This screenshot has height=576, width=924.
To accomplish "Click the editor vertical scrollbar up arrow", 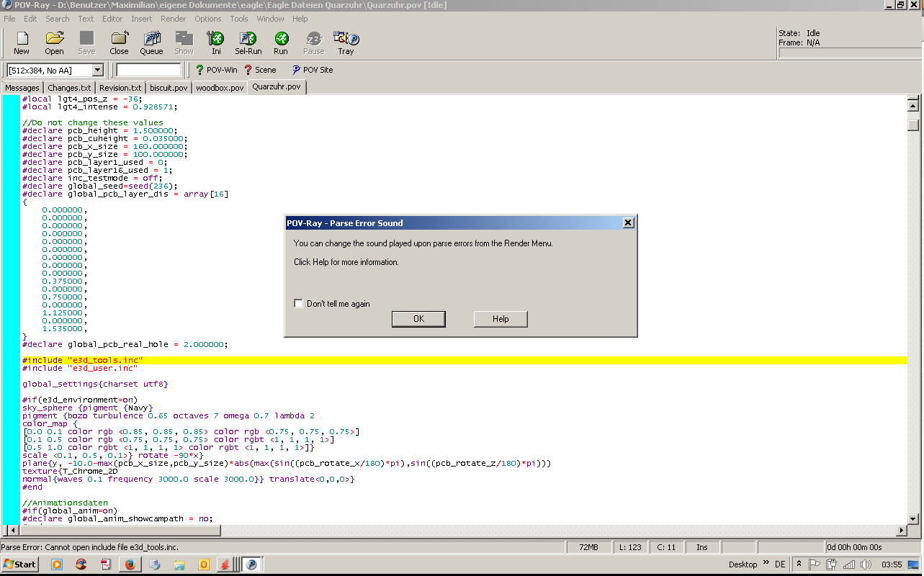I will click(x=913, y=105).
